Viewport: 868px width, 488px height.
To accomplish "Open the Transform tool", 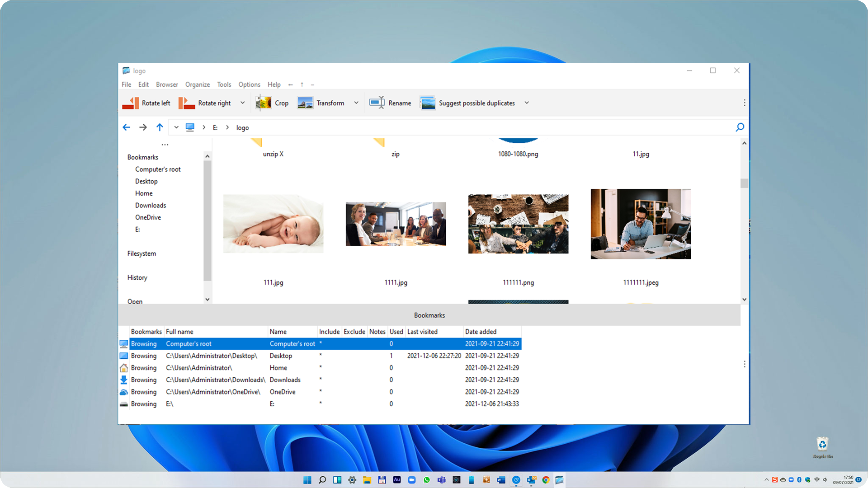I will coord(305,103).
